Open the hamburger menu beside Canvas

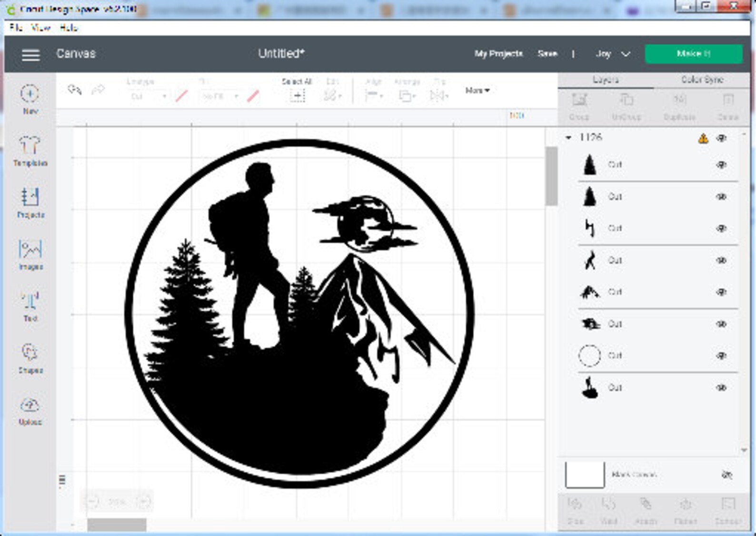tap(30, 54)
